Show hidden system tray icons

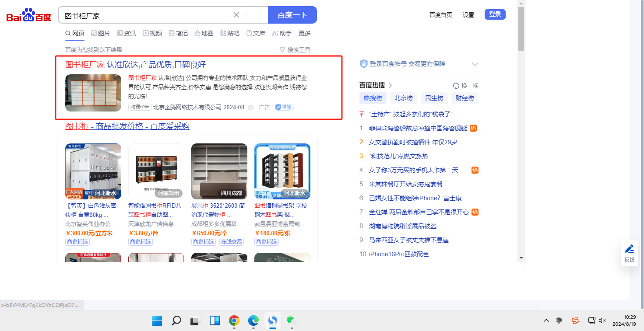[546, 321]
